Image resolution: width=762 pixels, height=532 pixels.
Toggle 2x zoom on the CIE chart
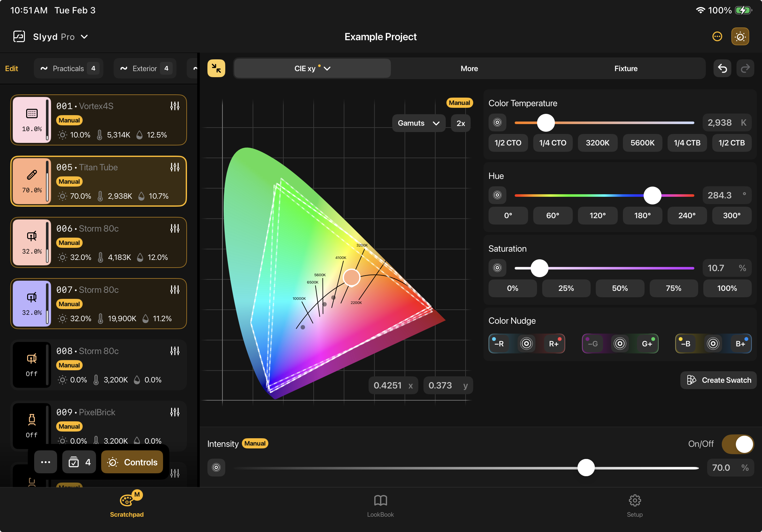461,123
